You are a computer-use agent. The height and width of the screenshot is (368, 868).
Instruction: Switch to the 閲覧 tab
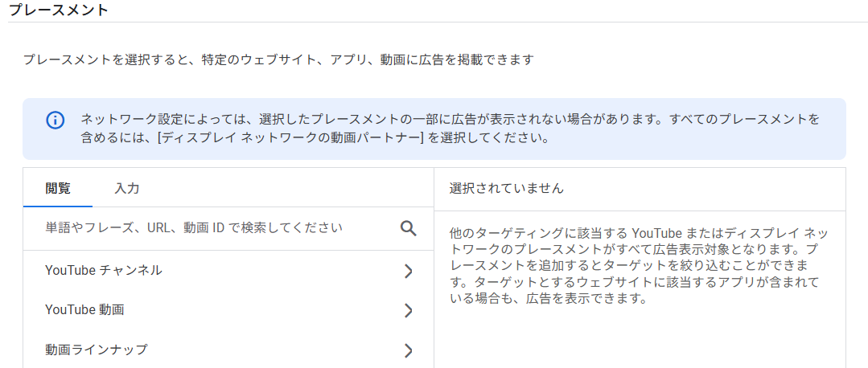58,189
